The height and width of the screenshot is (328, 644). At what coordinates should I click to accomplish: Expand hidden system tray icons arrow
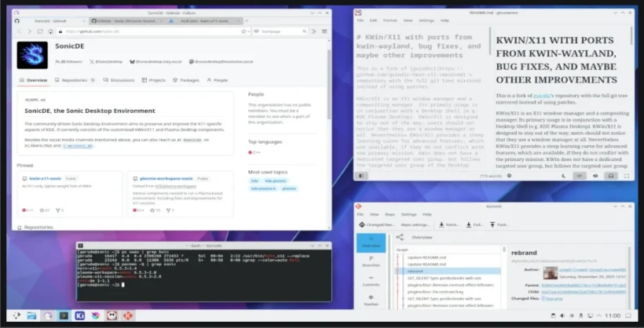(x=598, y=315)
